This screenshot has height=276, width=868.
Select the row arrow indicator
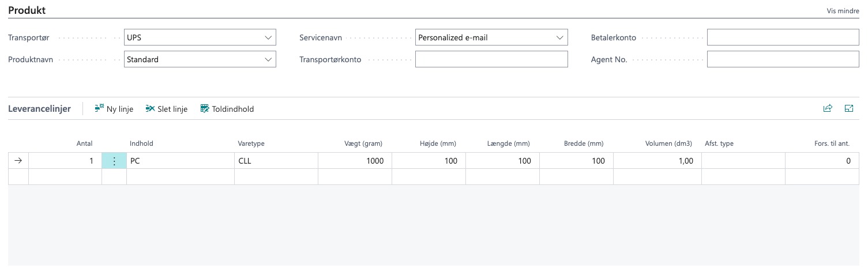coord(18,161)
